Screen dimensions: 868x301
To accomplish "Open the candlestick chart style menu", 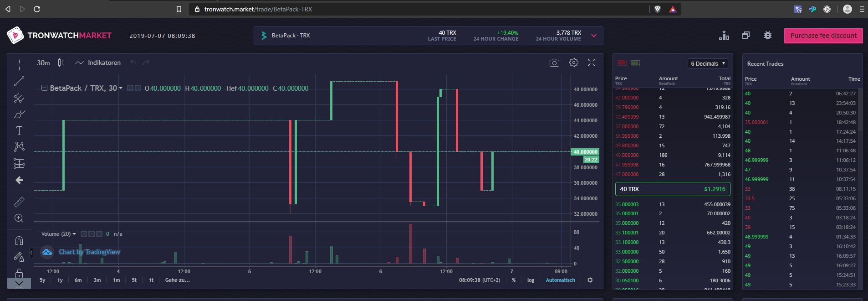I will click(x=61, y=63).
